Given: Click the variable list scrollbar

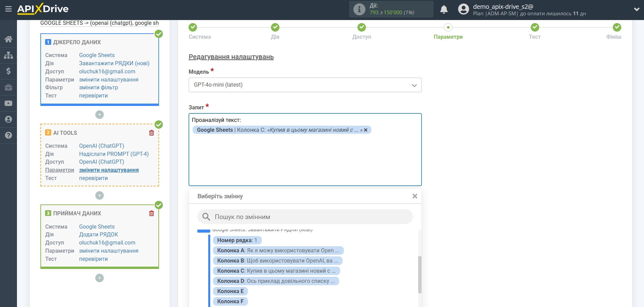Looking at the screenshot, I should pyautogui.click(x=420, y=274).
